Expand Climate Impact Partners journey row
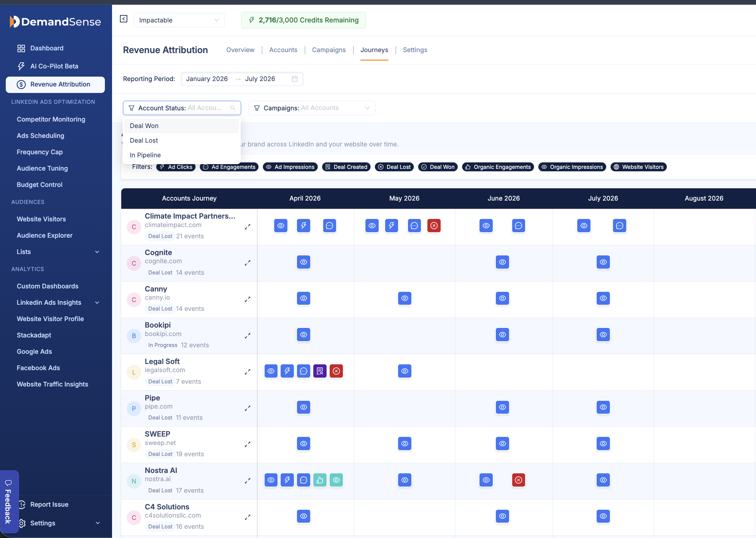This screenshot has width=756, height=538. [x=248, y=227]
